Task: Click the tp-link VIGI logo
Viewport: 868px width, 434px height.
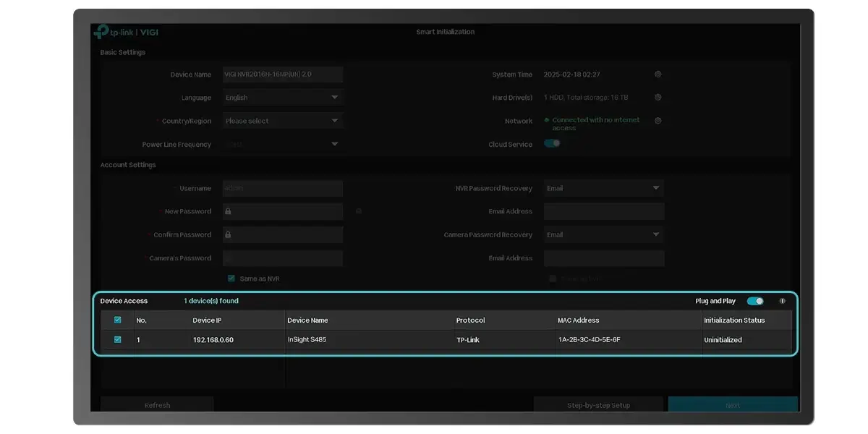Action: click(x=127, y=33)
